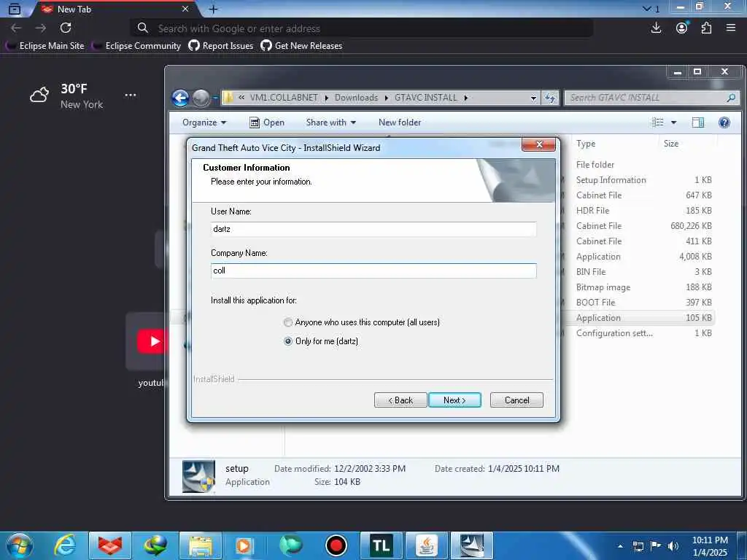Select the setup application thumbnail in the details pane
This screenshot has width=747, height=560.
coord(198,475)
